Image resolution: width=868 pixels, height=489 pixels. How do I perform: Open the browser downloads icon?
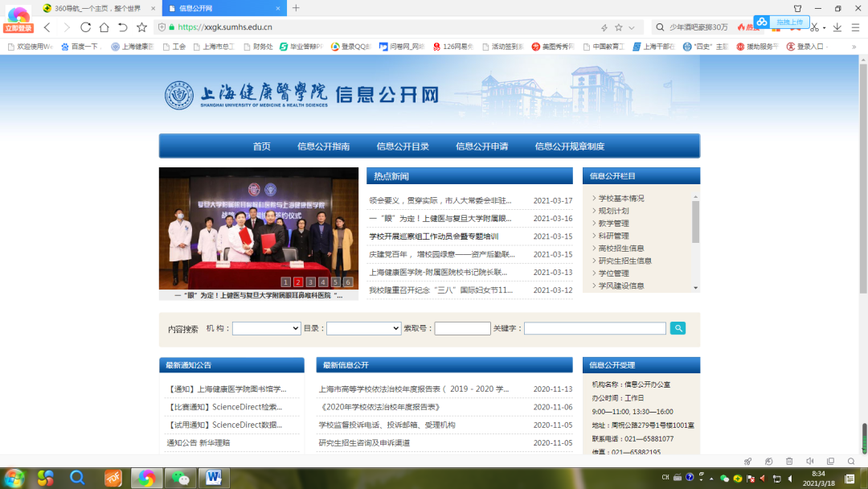coord(837,27)
